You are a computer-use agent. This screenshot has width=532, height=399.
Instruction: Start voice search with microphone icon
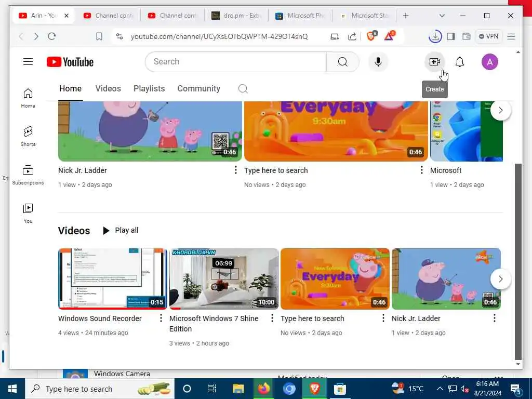[378, 62]
